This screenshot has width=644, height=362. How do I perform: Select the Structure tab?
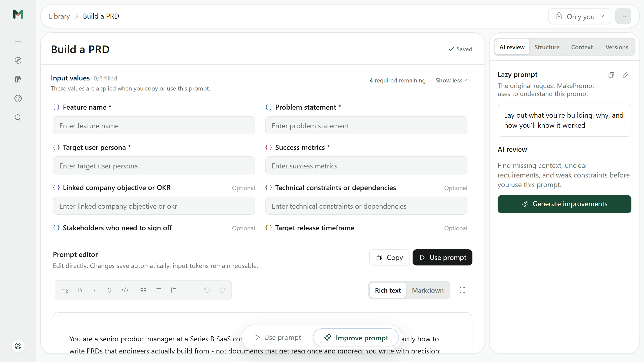tap(547, 47)
